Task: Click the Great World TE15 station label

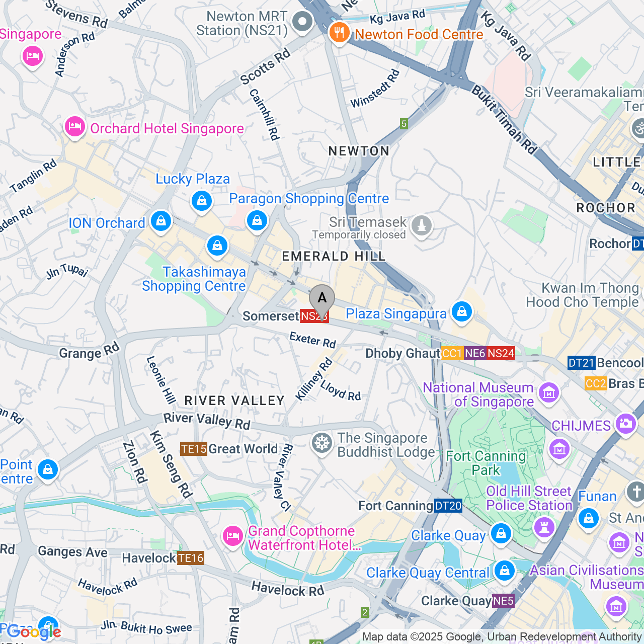Action: click(229, 449)
